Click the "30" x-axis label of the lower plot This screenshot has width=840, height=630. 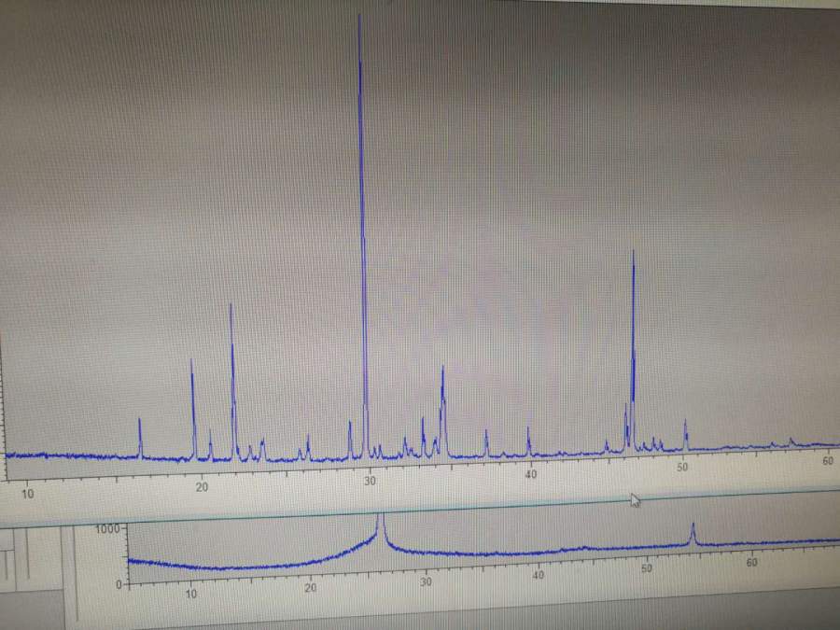pos(426,581)
